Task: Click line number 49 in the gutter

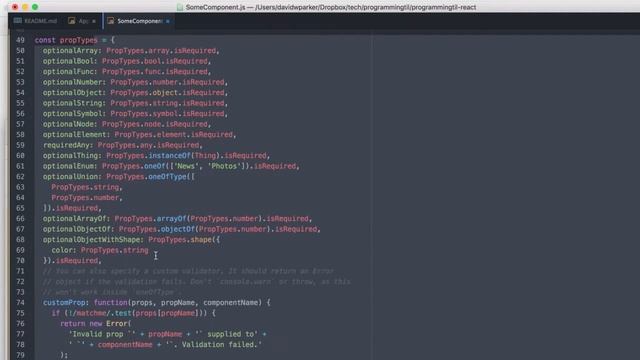Action: (x=20, y=40)
